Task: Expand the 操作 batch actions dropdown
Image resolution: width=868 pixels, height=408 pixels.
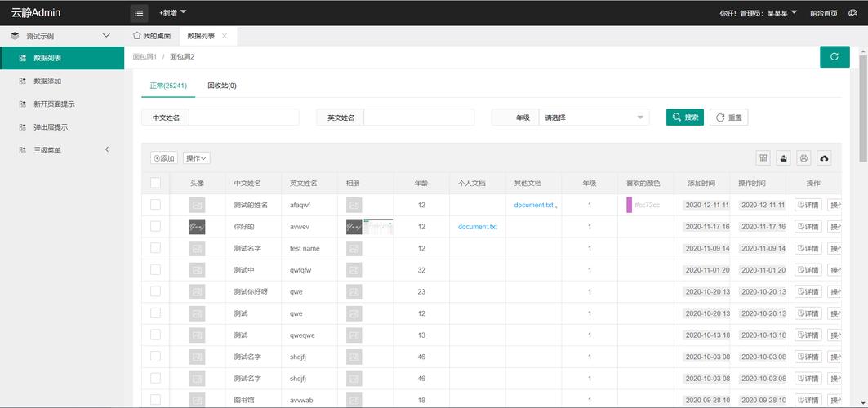Action: pos(196,158)
